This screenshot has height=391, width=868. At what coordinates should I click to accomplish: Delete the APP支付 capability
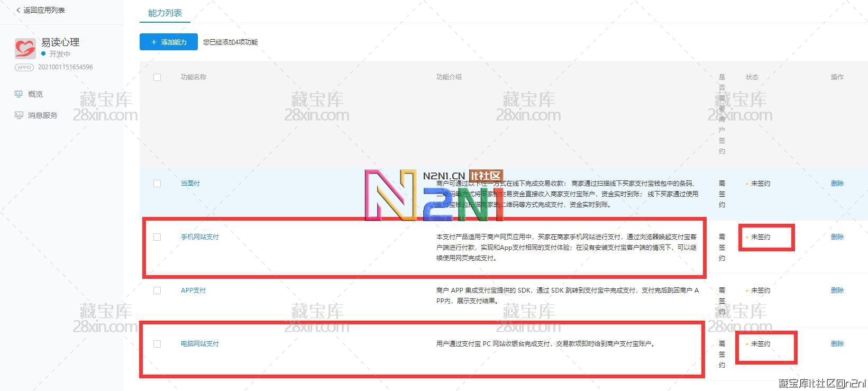point(837,290)
